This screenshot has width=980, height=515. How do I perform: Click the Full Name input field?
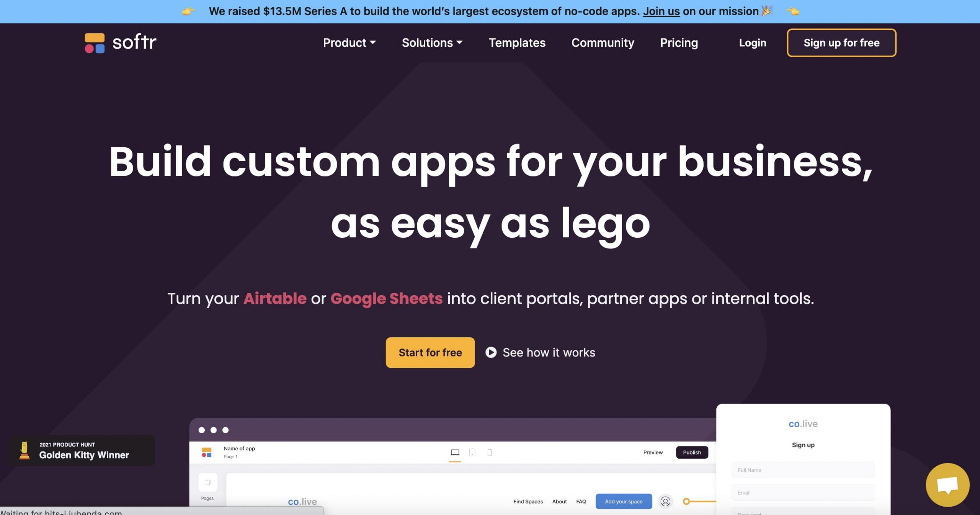pyautogui.click(x=803, y=470)
